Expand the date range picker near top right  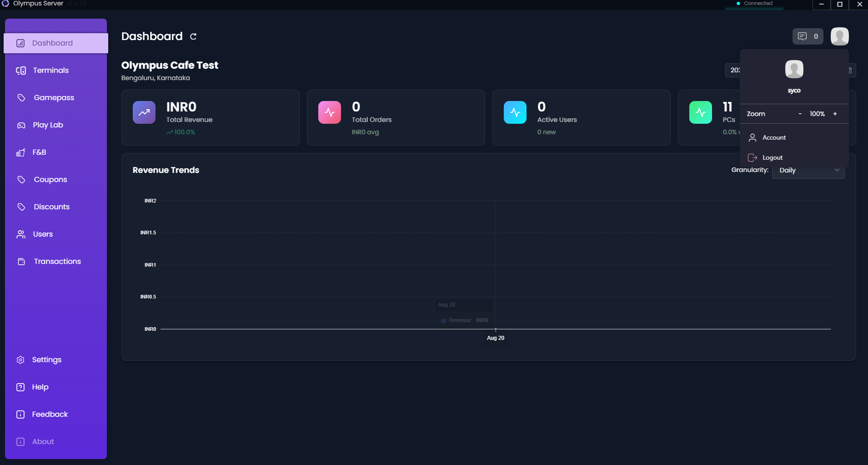(734, 70)
